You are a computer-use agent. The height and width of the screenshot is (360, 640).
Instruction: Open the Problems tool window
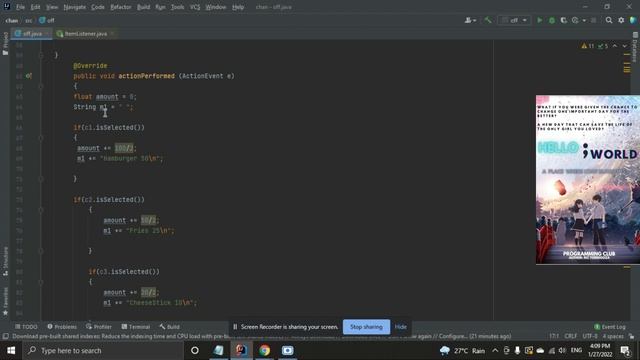(62, 327)
